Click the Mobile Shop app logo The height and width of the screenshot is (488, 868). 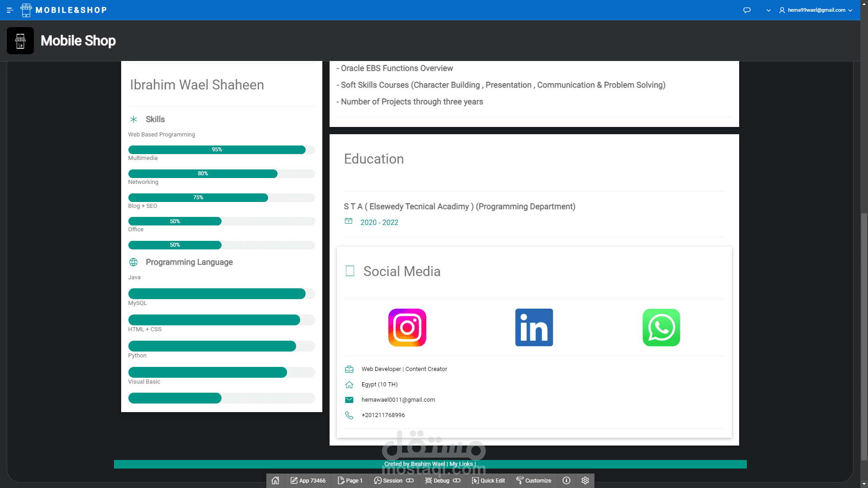pos(20,41)
